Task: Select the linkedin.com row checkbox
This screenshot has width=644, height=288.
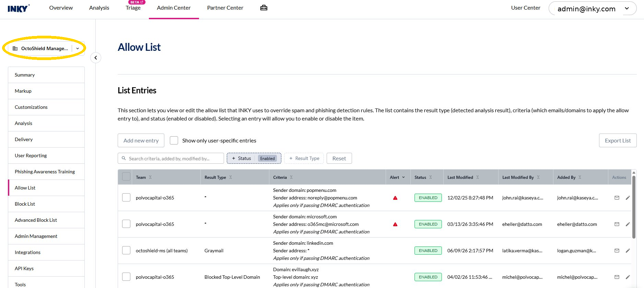Action: click(x=126, y=250)
